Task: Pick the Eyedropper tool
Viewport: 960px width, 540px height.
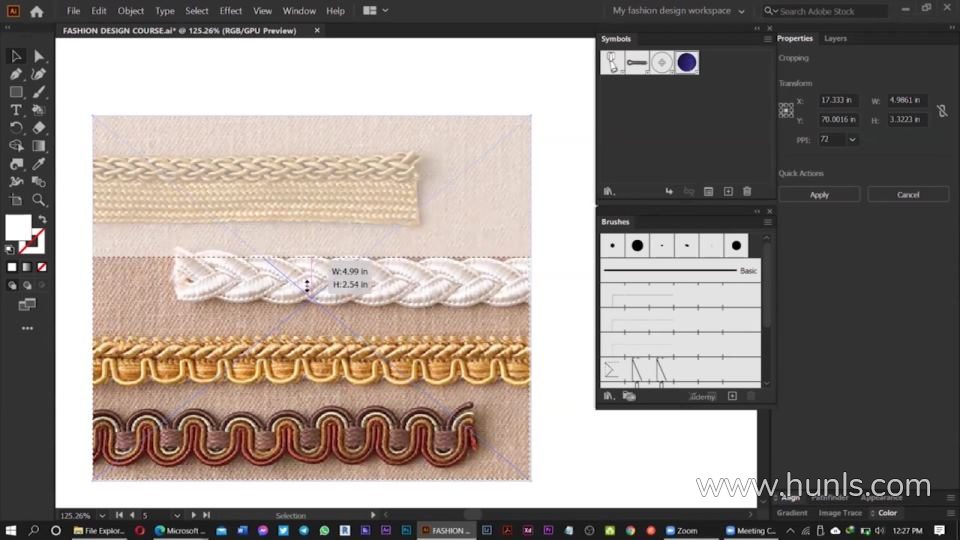Action: 39,164
